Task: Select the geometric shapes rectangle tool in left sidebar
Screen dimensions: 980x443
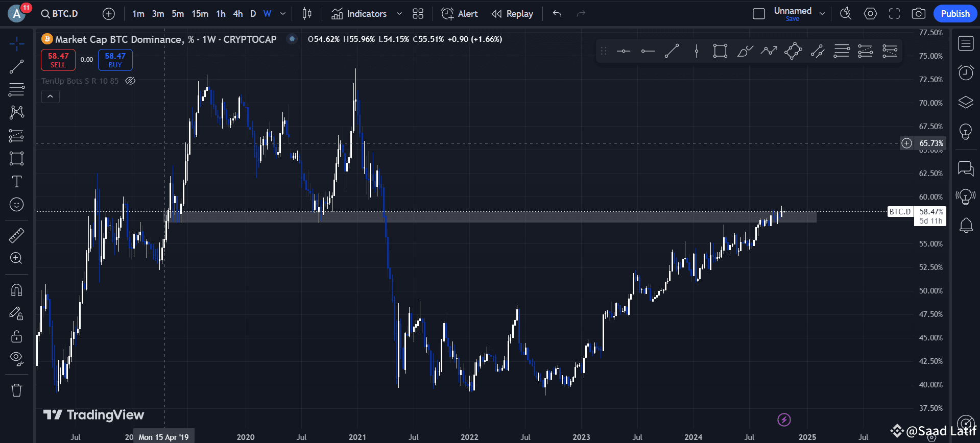Action: [x=17, y=158]
